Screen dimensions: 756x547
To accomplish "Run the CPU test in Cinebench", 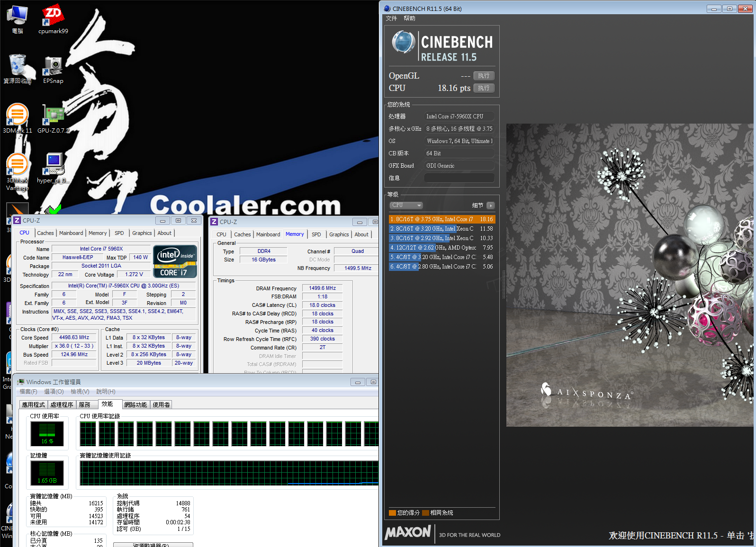I will 484,88.
